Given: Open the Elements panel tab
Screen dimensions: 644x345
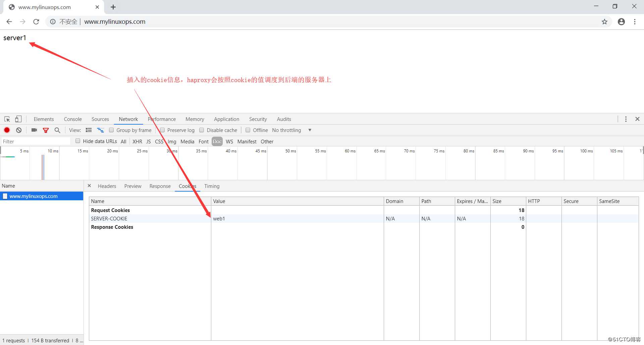Looking at the screenshot, I should [x=44, y=119].
